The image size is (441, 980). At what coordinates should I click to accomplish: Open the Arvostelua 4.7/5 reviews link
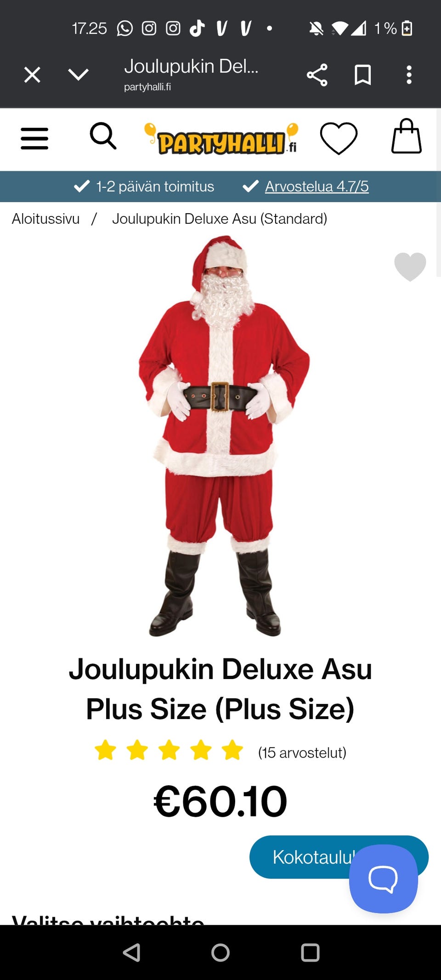pos(317,187)
